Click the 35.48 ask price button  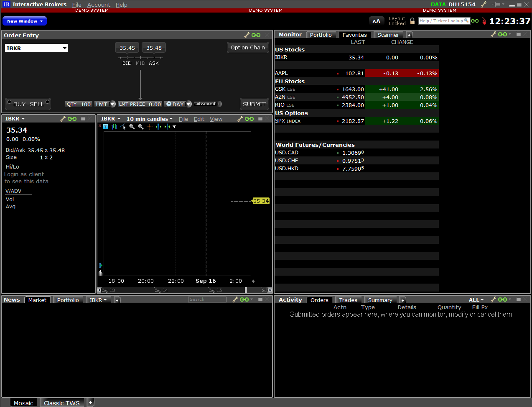click(x=154, y=48)
